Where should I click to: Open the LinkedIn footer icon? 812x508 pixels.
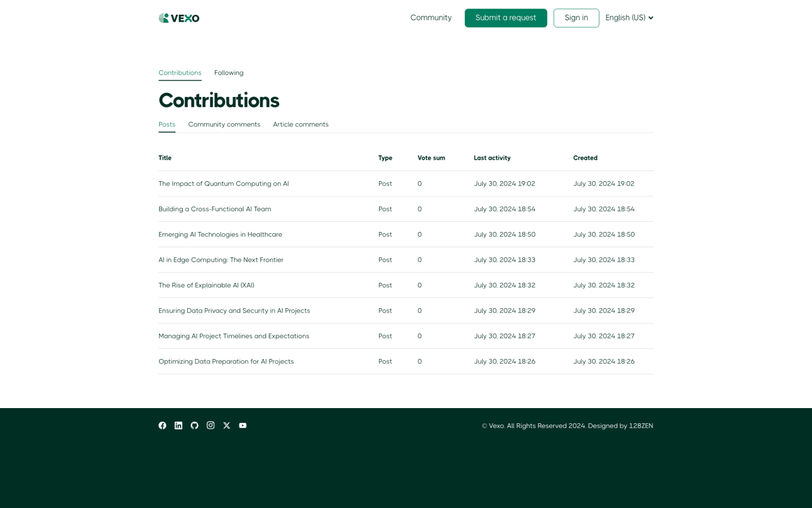coord(178,426)
